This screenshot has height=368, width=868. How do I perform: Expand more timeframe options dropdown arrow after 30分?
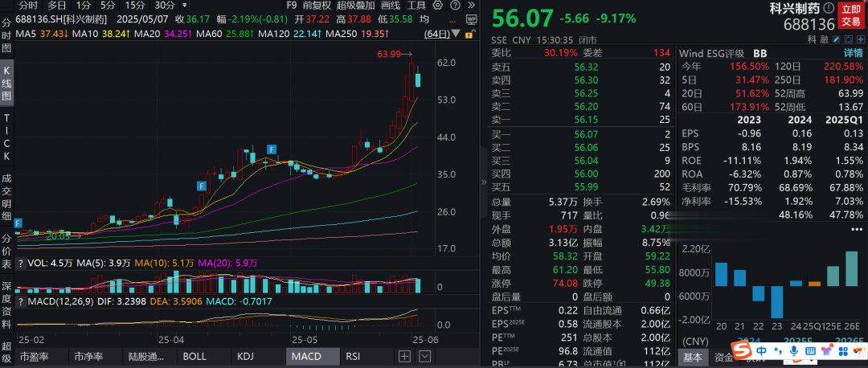tap(184, 6)
